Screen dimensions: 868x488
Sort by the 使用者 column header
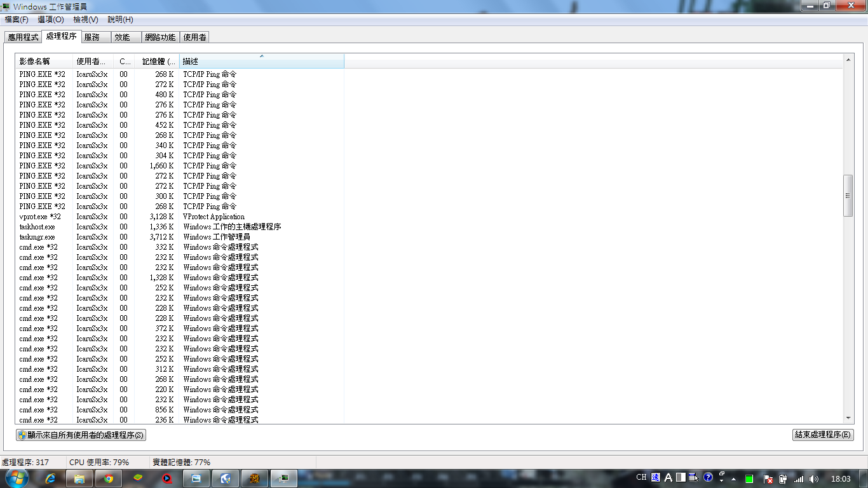93,62
